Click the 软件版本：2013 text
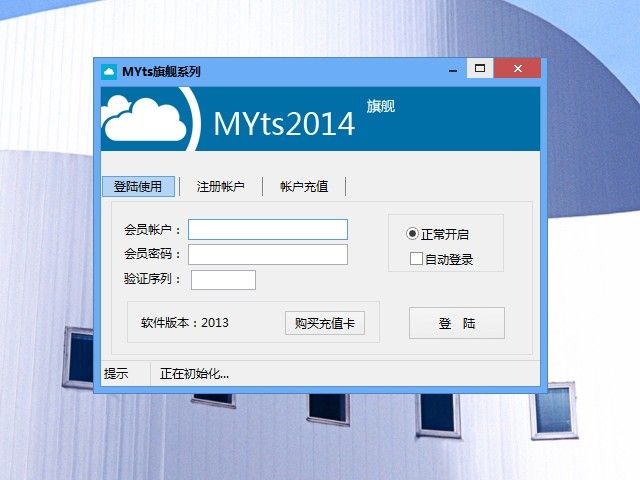This screenshot has width=640, height=480. [185, 322]
